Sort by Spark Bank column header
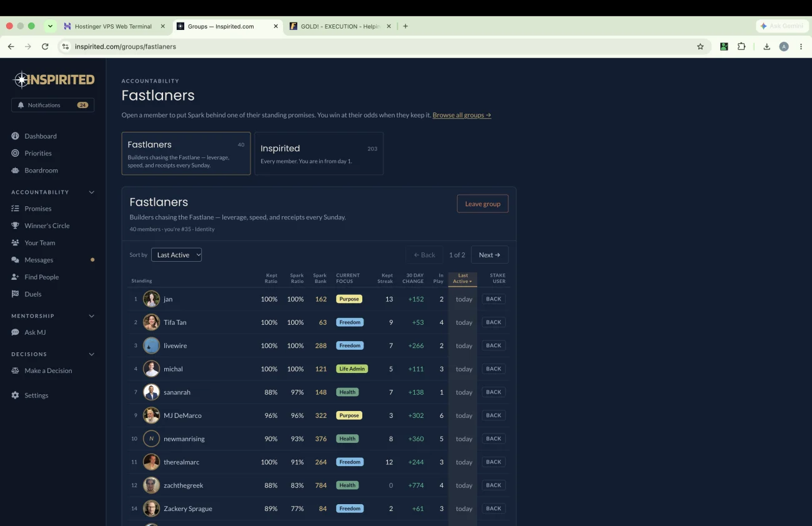 tap(320, 279)
